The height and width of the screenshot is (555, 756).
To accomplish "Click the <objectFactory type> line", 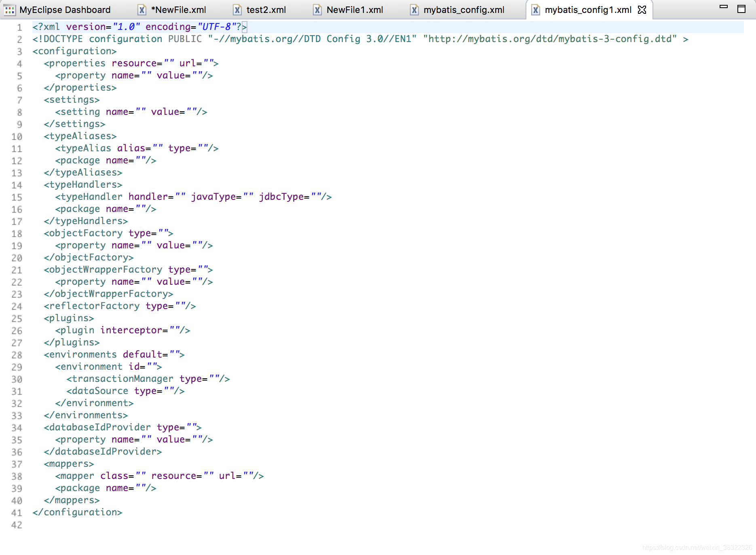I will [108, 233].
